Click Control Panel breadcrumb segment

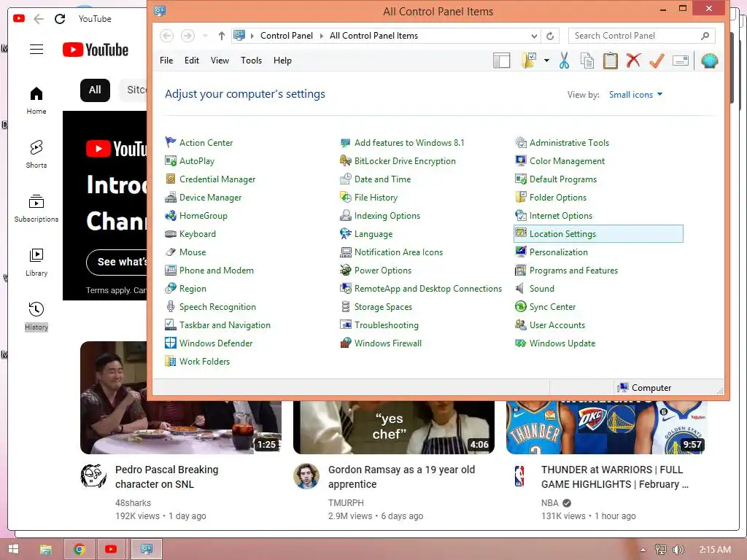pos(286,36)
